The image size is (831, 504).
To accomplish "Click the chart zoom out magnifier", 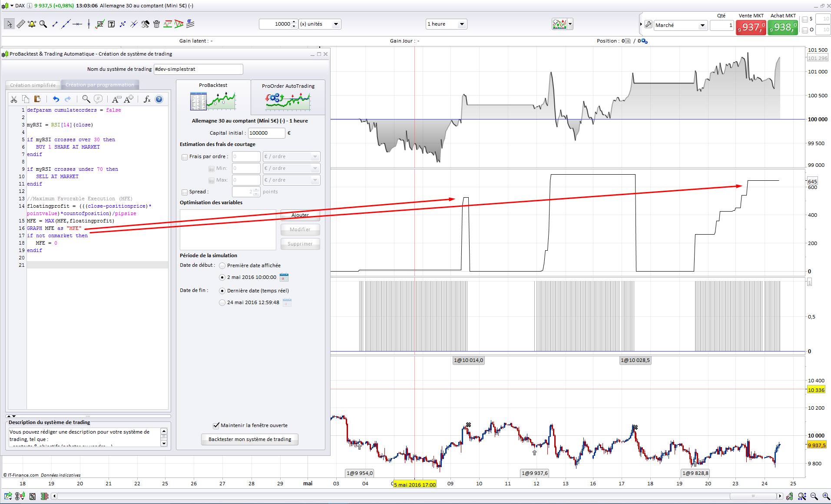I will coord(814,496).
